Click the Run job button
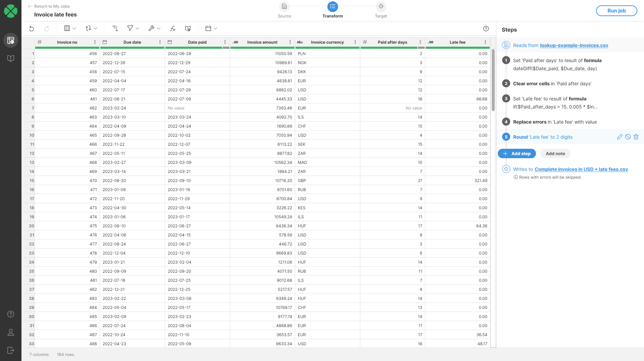Viewport: 644px width, 361px height. pyautogui.click(x=616, y=10)
